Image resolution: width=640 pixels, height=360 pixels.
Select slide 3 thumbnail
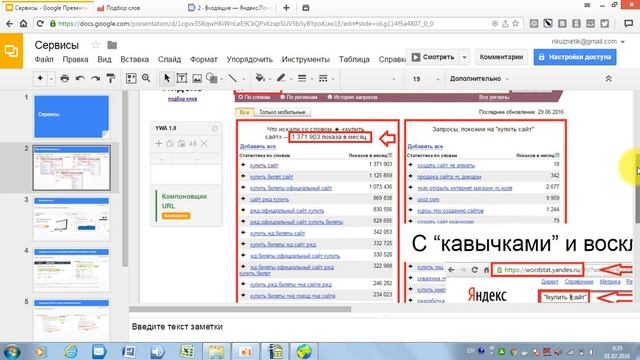coord(71,219)
